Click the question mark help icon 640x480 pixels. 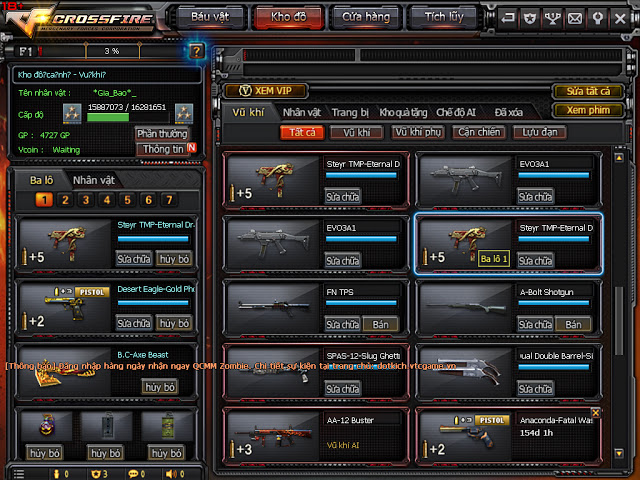tap(197, 51)
